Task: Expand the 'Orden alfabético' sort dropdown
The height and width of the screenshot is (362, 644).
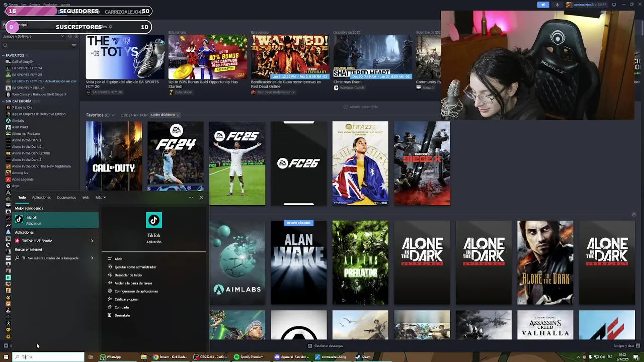Action: click(165, 115)
